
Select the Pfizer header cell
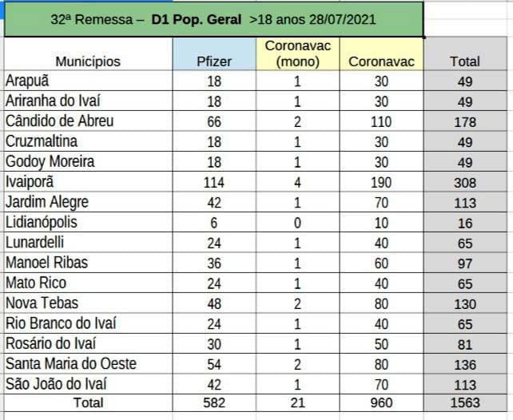click(214, 54)
